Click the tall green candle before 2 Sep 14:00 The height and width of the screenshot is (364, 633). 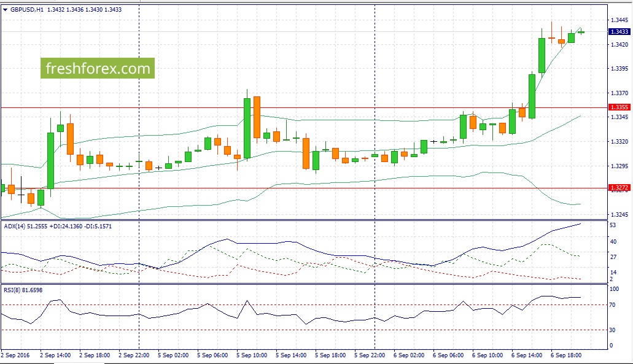coord(50,161)
